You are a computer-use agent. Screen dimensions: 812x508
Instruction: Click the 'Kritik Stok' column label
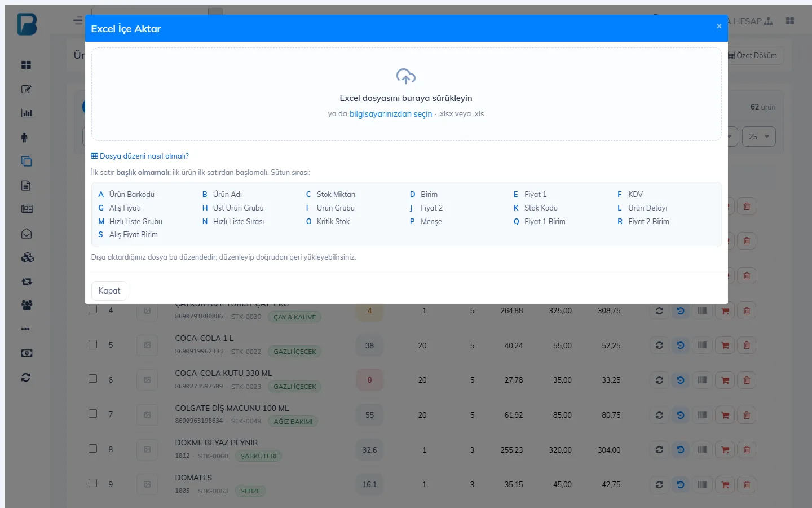click(x=333, y=221)
